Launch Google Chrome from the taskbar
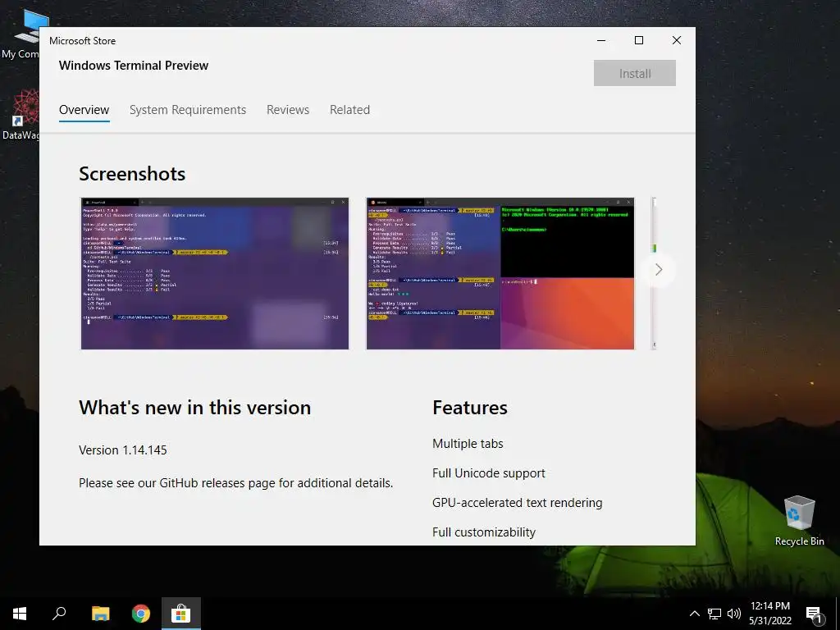Image resolution: width=840 pixels, height=630 pixels. point(141,614)
